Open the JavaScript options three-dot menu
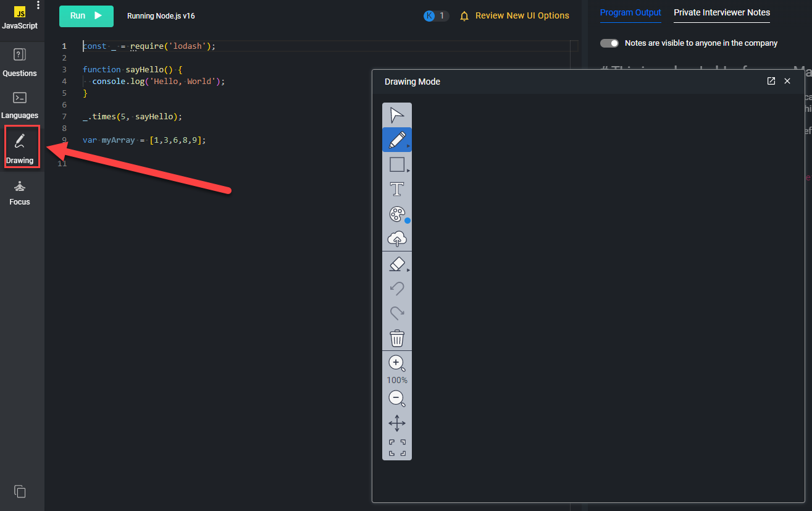The height and width of the screenshot is (511, 812). pyautogui.click(x=38, y=6)
